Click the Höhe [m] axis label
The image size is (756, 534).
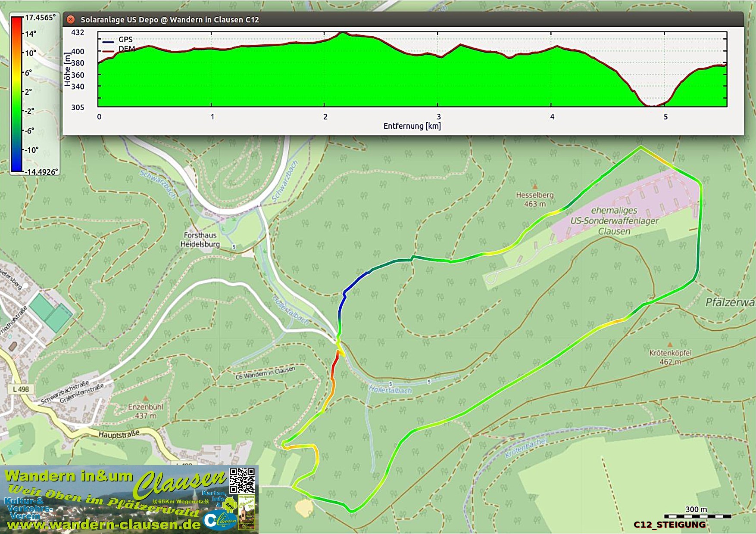(x=67, y=69)
